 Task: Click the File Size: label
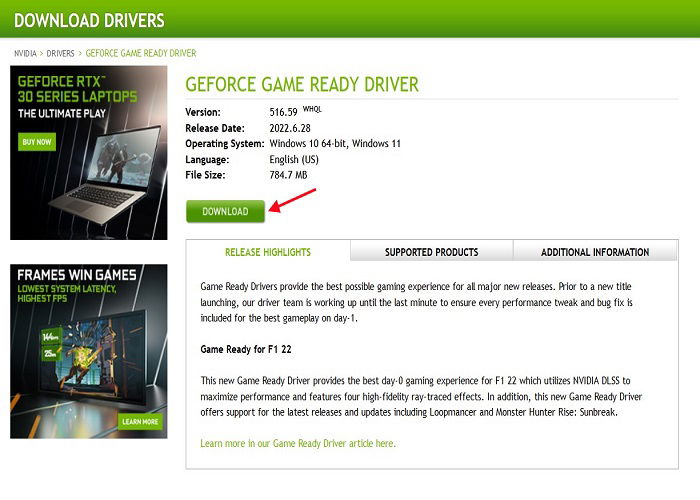tap(205, 175)
